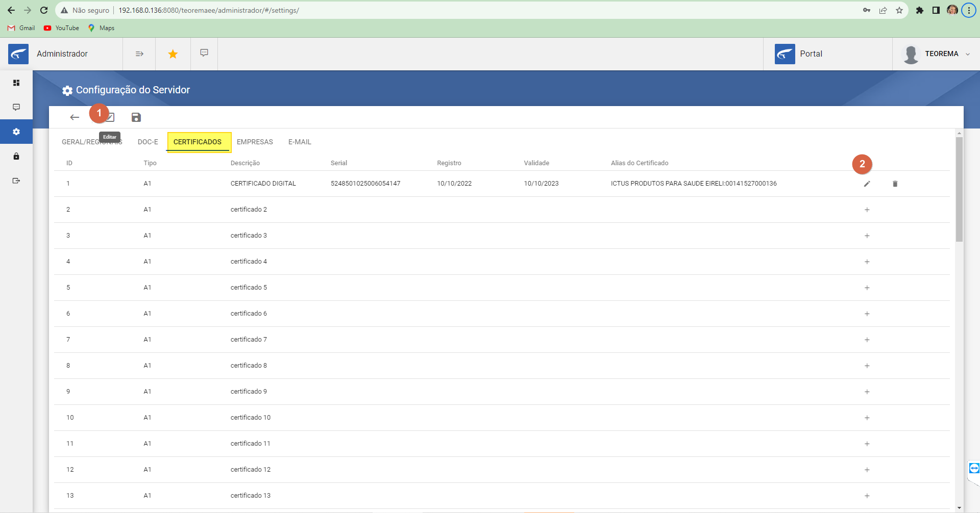Open the Portal link in the header
Image resolution: width=980 pixels, height=513 pixels.
[811, 54]
